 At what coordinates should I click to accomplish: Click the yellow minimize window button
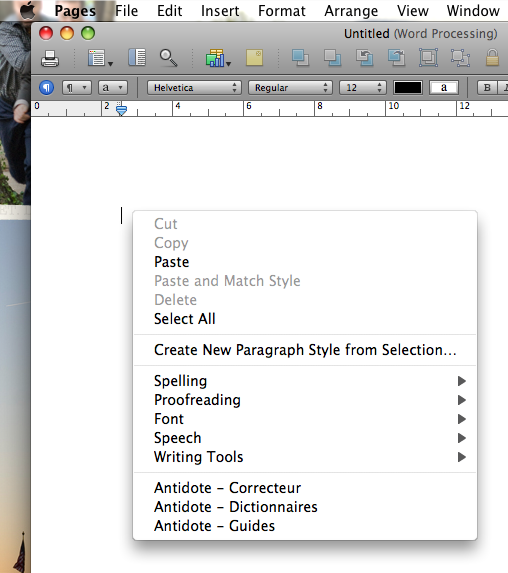[67, 33]
